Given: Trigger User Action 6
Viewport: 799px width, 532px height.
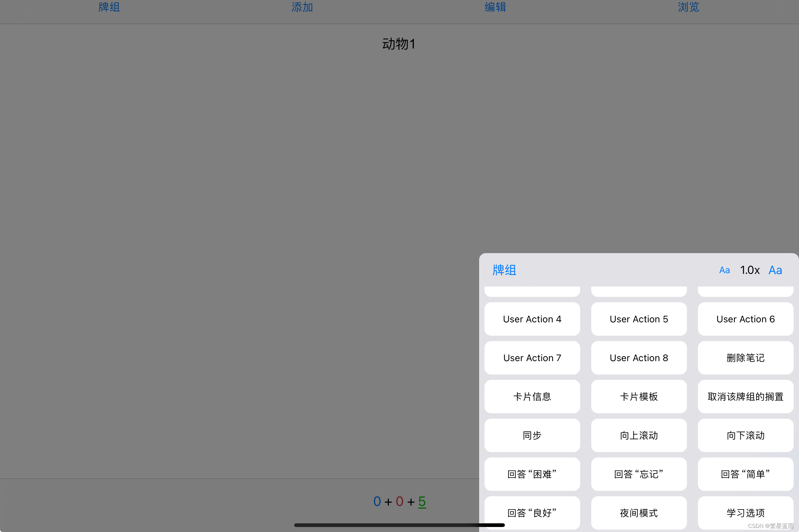Looking at the screenshot, I should 745,319.
